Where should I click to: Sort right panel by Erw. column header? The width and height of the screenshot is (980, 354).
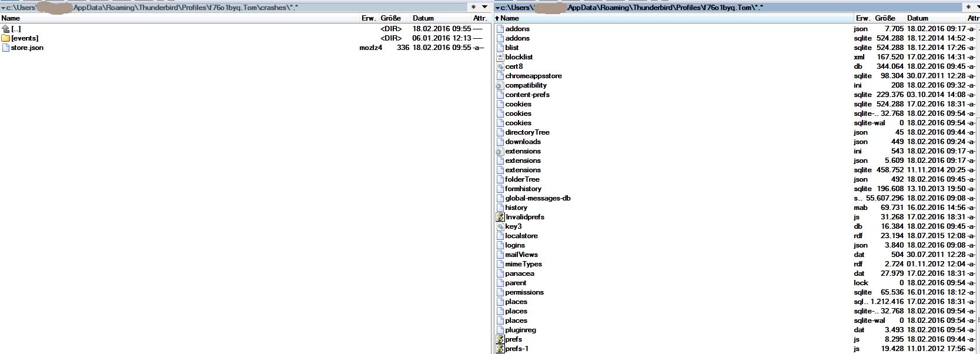point(863,18)
